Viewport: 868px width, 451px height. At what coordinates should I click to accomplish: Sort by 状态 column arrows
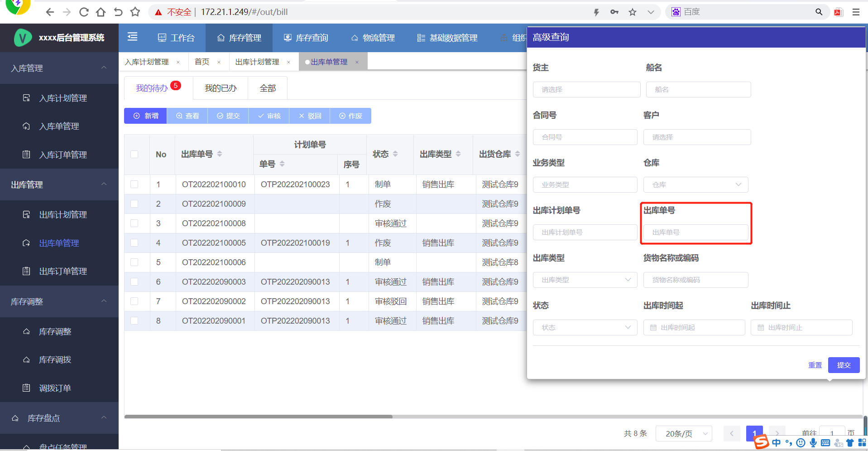(395, 154)
